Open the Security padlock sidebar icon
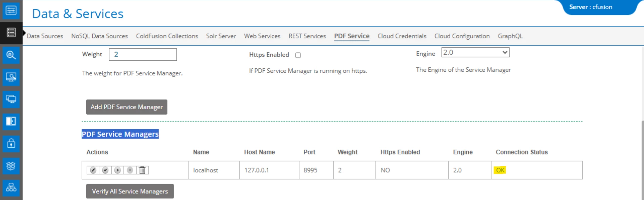 coord(11,144)
